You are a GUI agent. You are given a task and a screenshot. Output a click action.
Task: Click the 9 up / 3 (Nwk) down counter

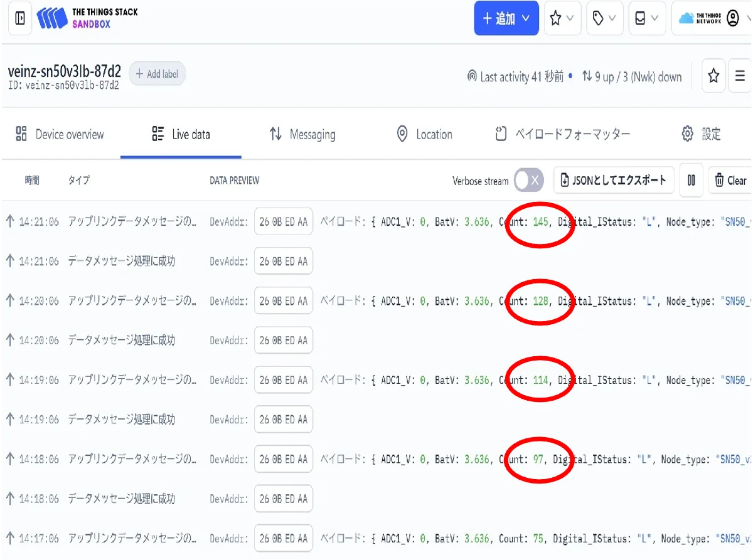(631, 77)
